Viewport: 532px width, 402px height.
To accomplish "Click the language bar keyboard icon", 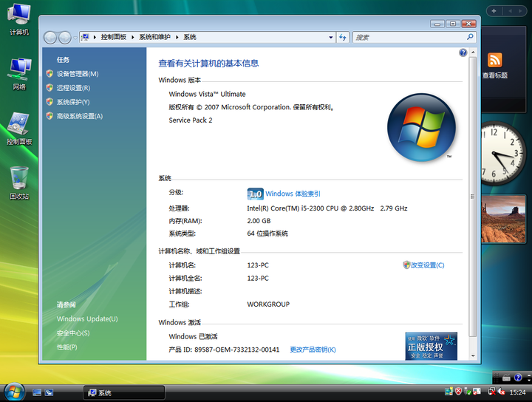I will 507,377.
